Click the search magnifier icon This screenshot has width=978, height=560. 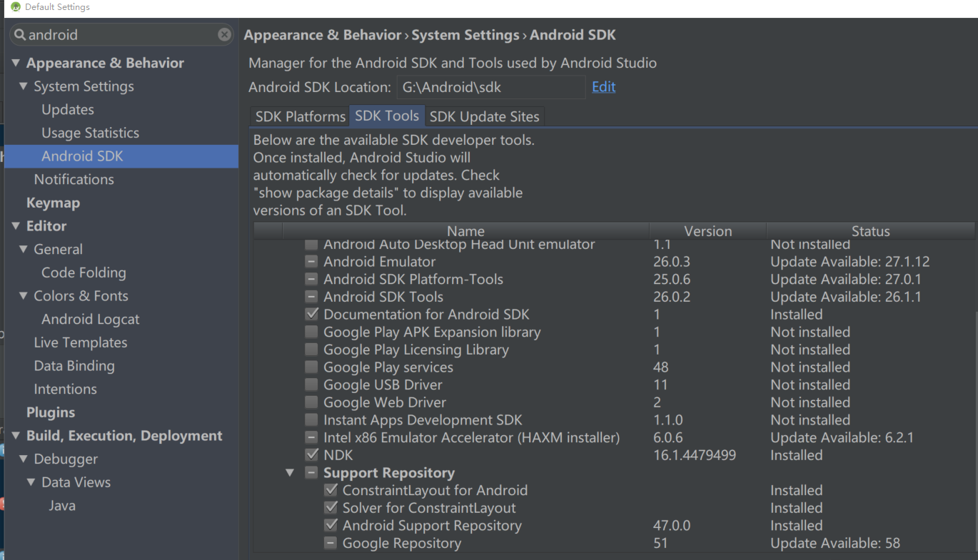point(20,34)
